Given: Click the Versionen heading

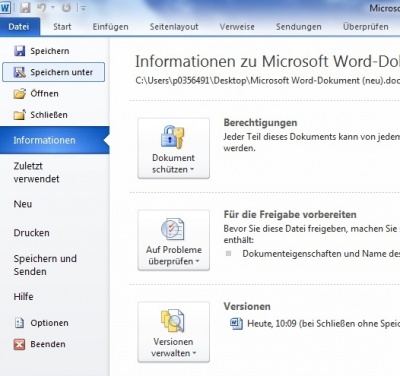Looking at the screenshot, I should [x=247, y=306].
